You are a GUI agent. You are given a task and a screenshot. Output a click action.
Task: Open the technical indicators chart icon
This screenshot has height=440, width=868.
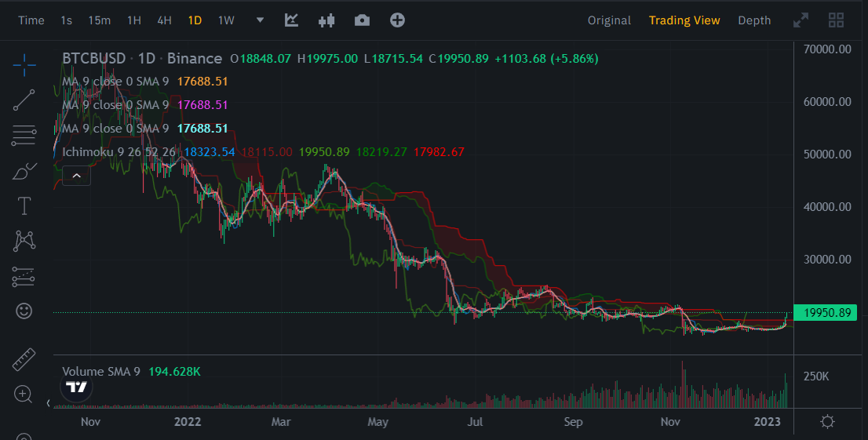292,20
